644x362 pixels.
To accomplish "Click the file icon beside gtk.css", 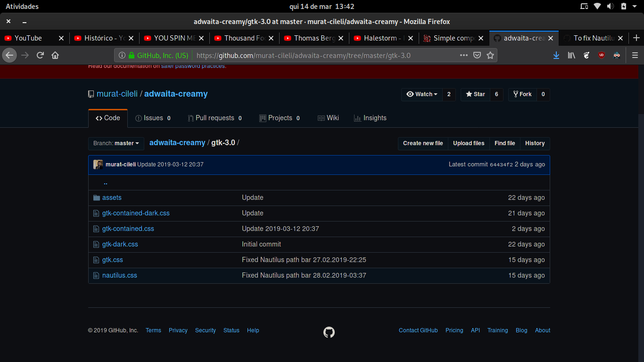I will (x=97, y=260).
